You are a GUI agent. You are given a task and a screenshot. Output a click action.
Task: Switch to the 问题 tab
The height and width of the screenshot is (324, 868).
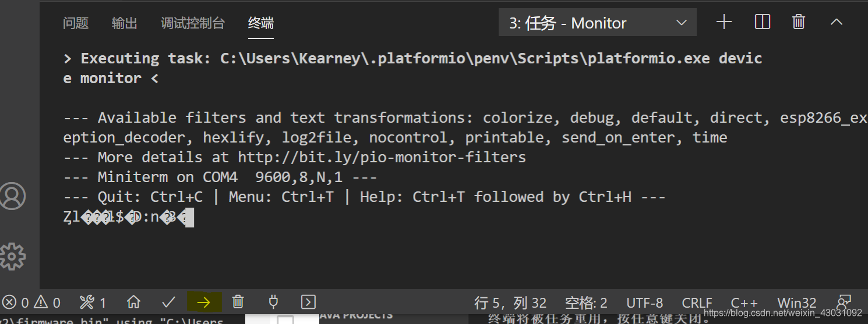76,23
